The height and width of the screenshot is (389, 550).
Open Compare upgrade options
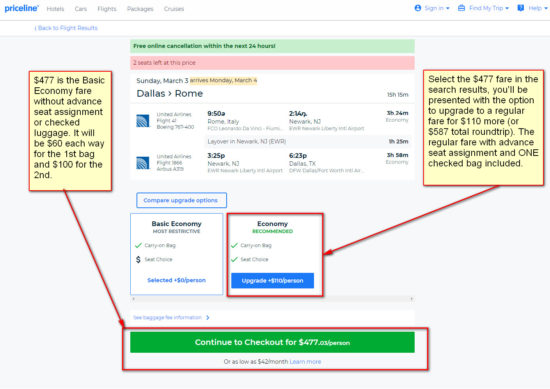pos(181,200)
